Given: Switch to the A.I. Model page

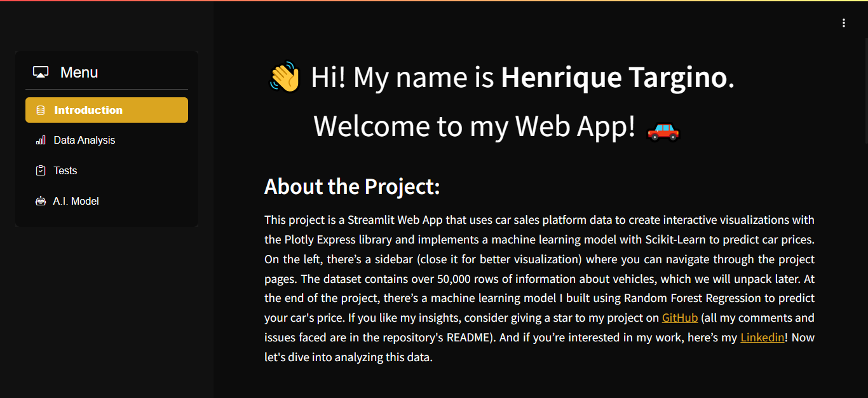Looking at the screenshot, I should 76,202.
